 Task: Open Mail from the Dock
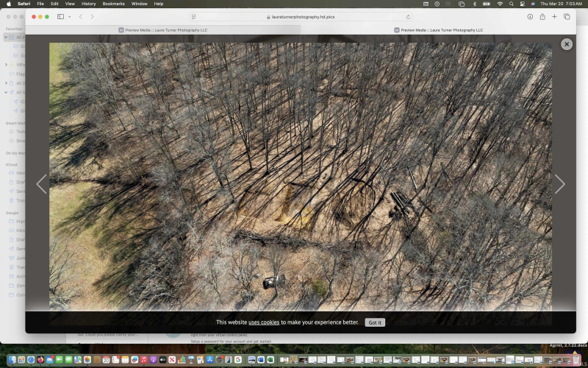click(49, 360)
